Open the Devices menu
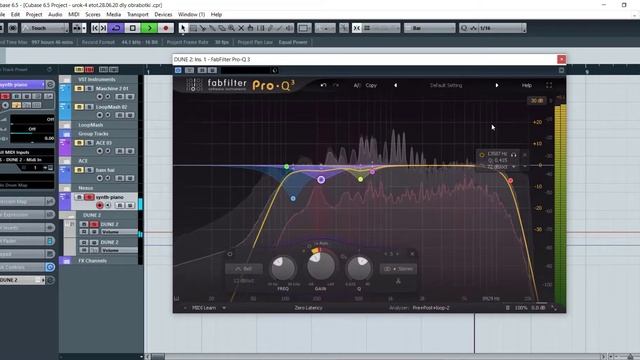This screenshot has height=360, width=640. point(163,14)
